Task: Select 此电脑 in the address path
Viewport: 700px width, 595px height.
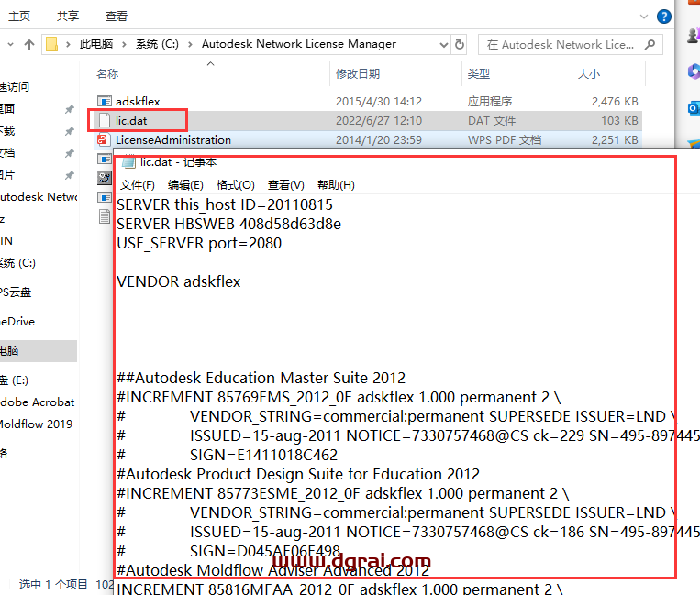Action: pyautogui.click(x=96, y=44)
